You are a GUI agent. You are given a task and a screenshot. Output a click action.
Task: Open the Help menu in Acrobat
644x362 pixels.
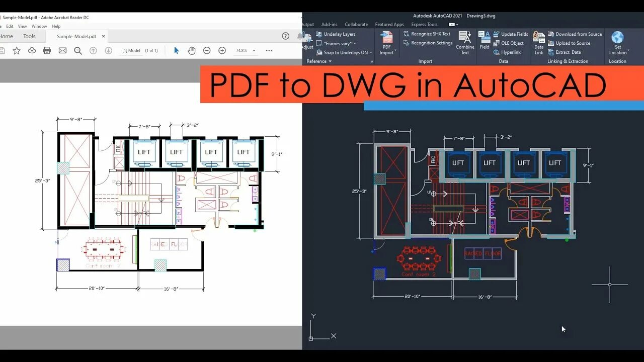click(x=56, y=26)
